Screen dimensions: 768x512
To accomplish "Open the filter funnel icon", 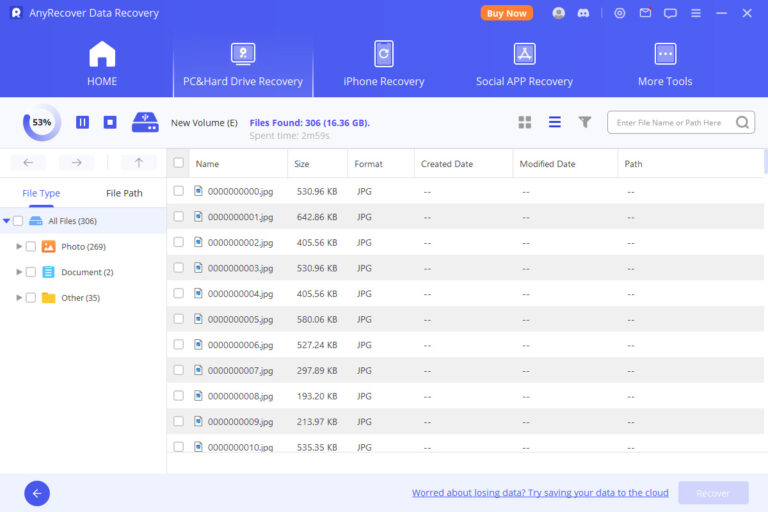I will pos(585,122).
